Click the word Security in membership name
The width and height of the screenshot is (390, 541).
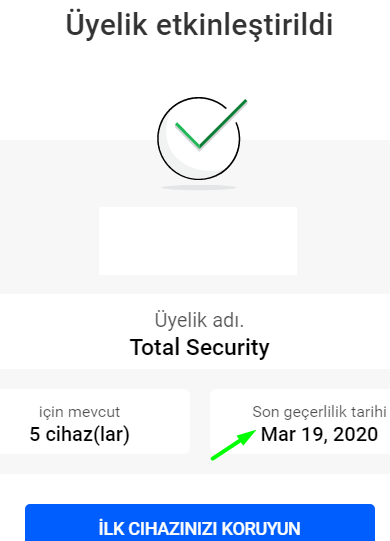tap(228, 348)
